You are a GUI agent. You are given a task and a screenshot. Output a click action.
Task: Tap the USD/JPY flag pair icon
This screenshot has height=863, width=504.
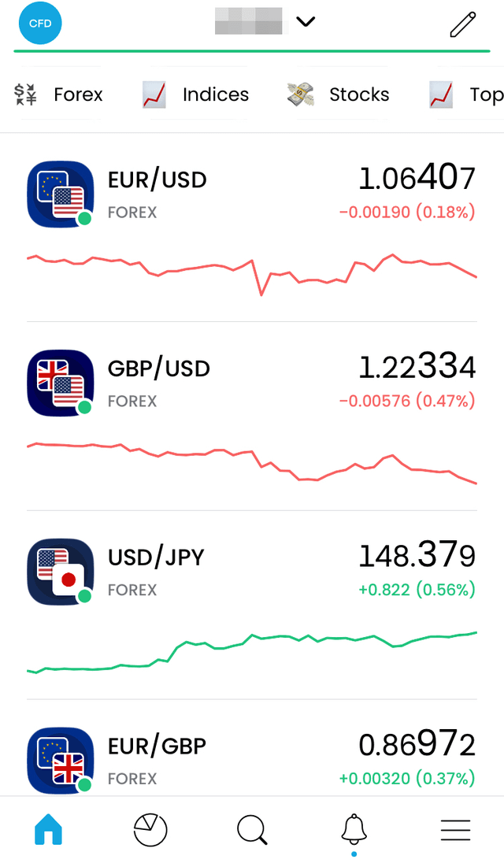pos(60,572)
